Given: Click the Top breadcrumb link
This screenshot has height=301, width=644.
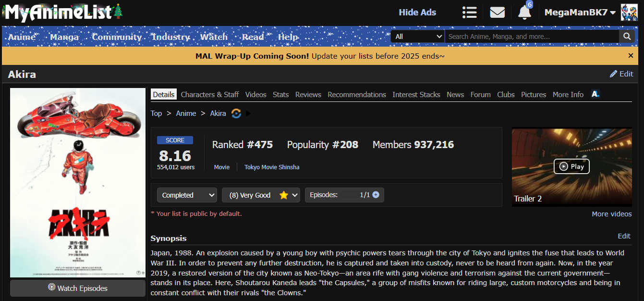Looking at the screenshot, I should [156, 113].
